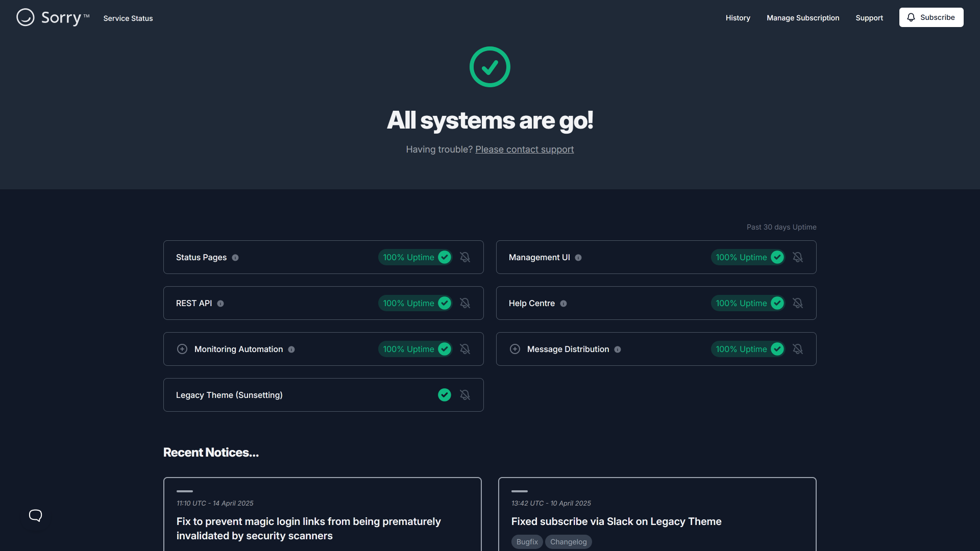Click the Sorry logo in header
Screen dimensions: 980x551
coord(53,17)
